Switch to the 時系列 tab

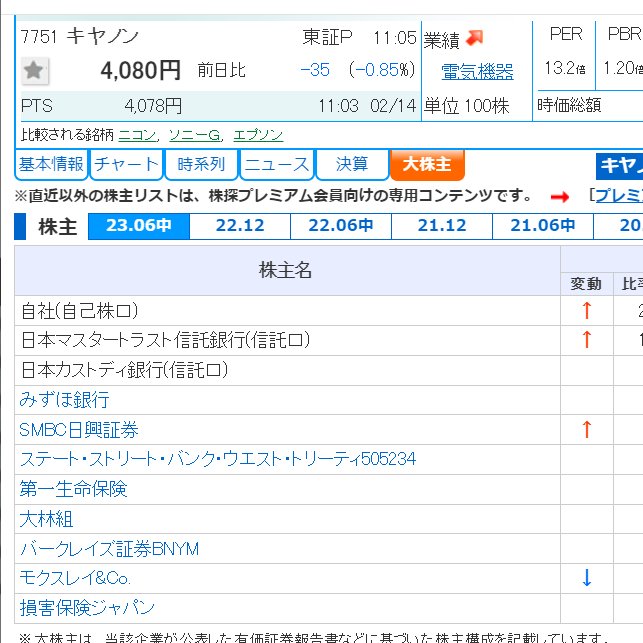201,164
